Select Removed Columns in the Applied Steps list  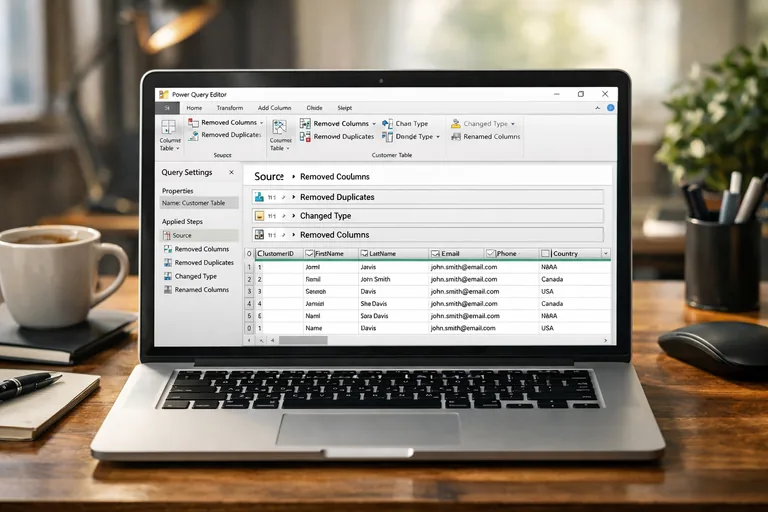coord(196,249)
